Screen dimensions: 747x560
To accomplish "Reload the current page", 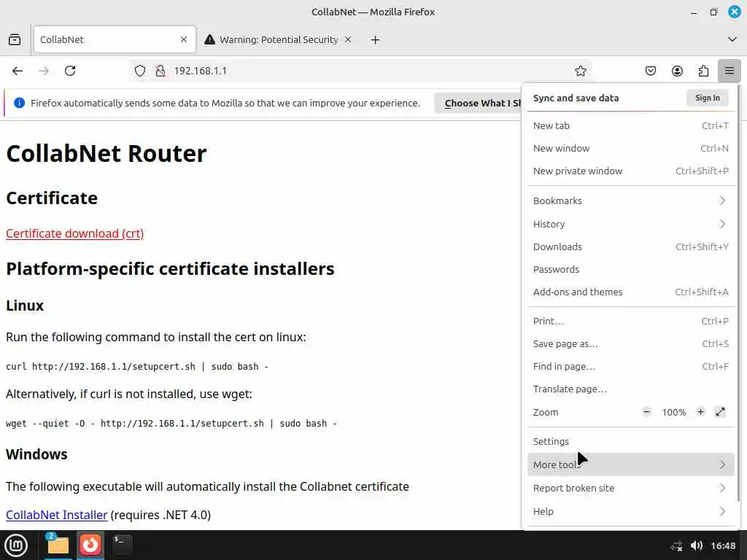I will click(70, 71).
